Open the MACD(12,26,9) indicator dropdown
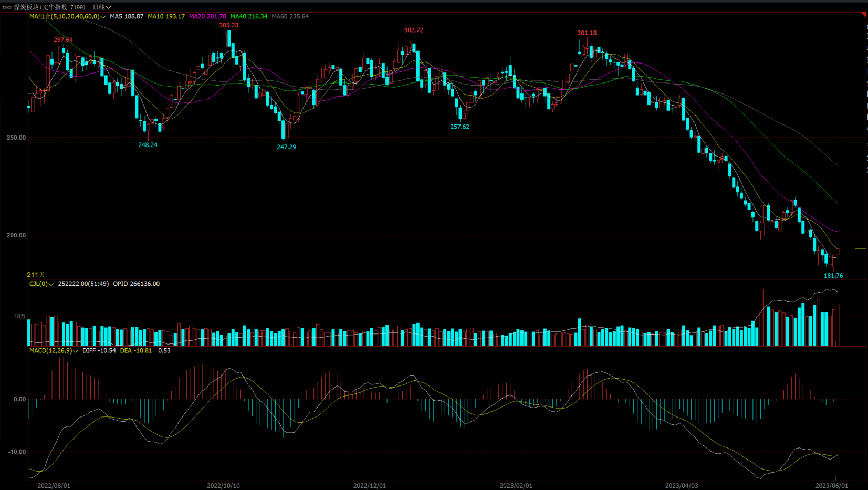The width and height of the screenshot is (868, 490). (54, 350)
